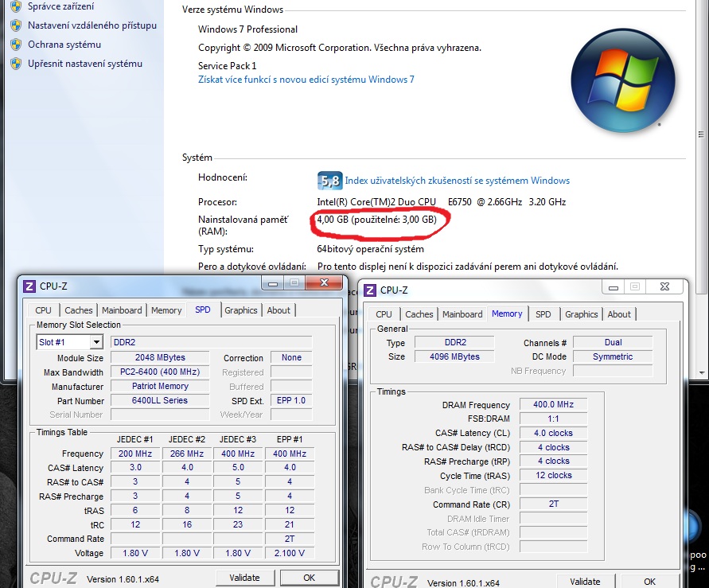Click shield icon beside Upřesnit nastavení systému
This screenshot has width=709, height=588.
pyautogui.click(x=16, y=64)
